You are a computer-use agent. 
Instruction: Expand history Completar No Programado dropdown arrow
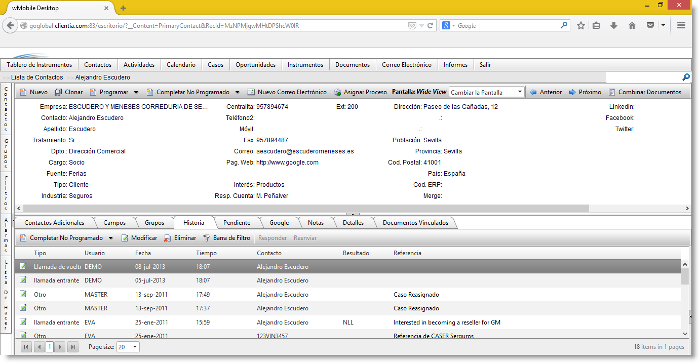pos(111,238)
